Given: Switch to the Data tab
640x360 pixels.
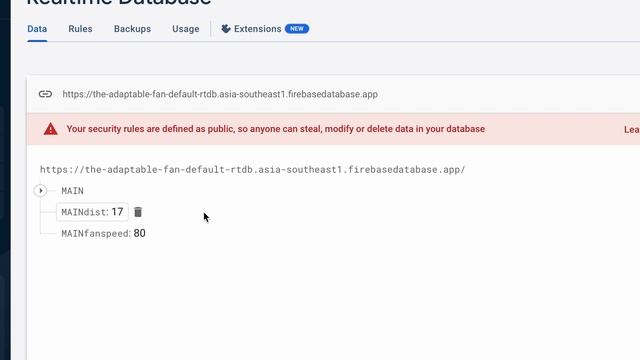Looking at the screenshot, I should 37,29.
